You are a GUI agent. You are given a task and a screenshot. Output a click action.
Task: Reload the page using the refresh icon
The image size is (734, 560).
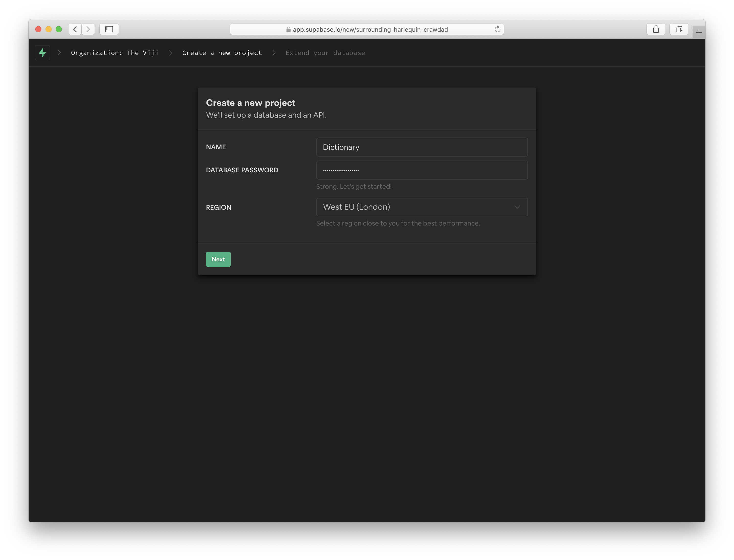click(498, 29)
